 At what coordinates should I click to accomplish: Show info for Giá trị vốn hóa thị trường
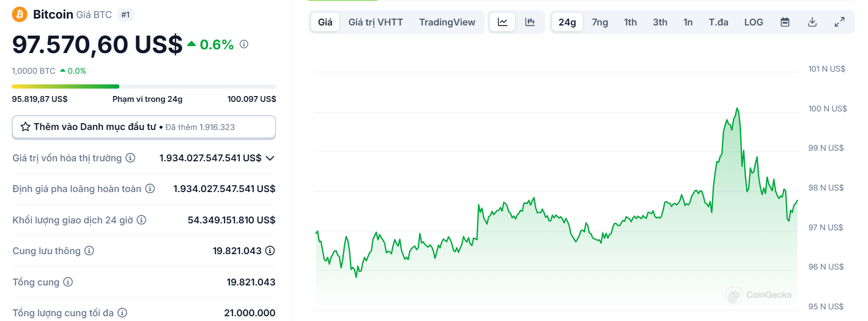(x=131, y=158)
